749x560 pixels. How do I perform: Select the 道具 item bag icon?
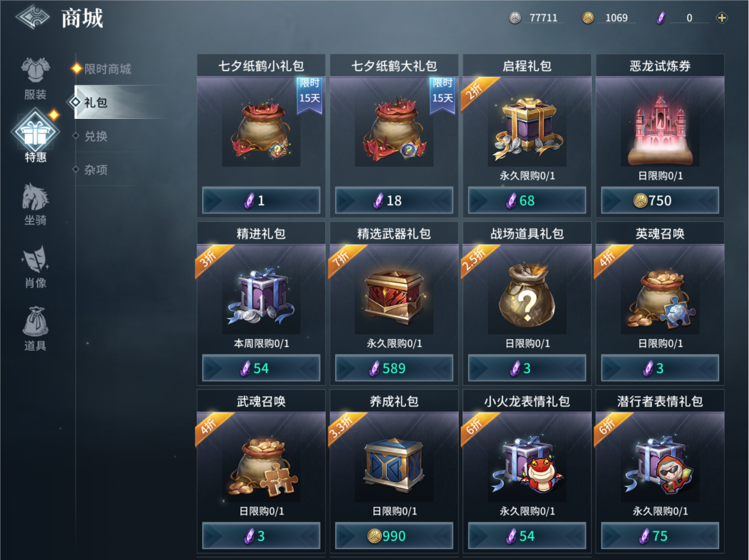click(x=35, y=322)
